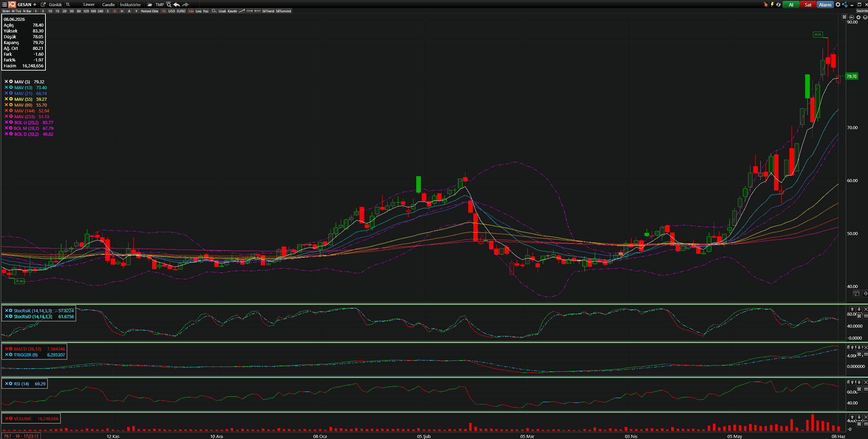This screenshot has height=439, width=868.
Task: Open the Günlük period dropdown
Action: [55, 4]
